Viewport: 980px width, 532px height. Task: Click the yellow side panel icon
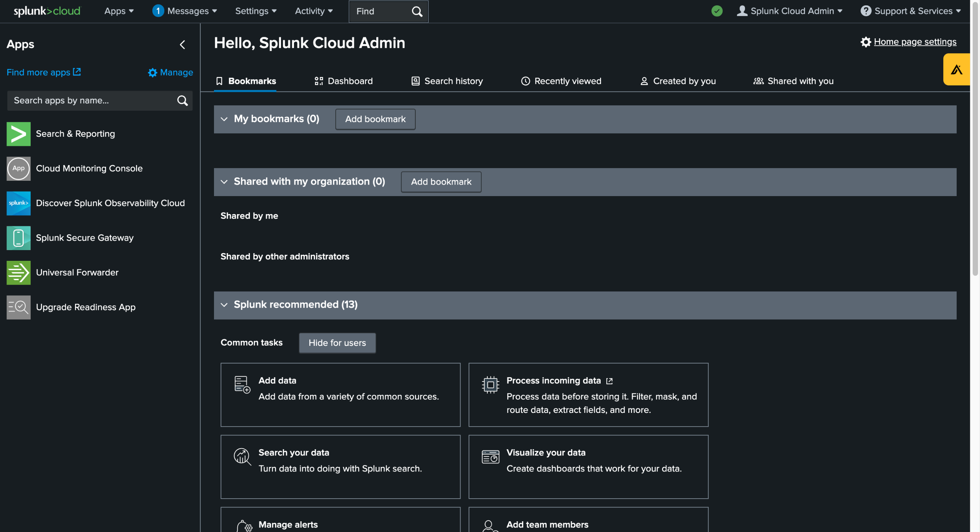point(956,70)
